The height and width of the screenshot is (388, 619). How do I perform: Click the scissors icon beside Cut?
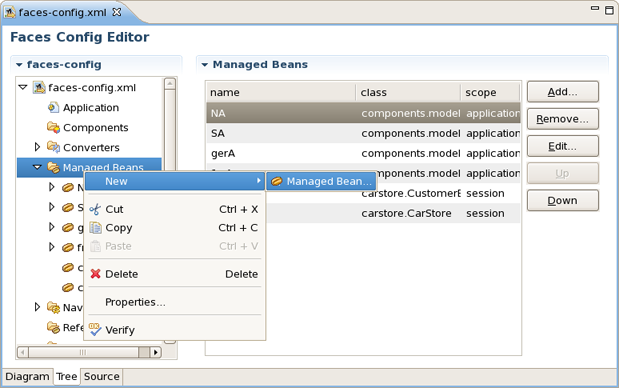tap(95, 209)
